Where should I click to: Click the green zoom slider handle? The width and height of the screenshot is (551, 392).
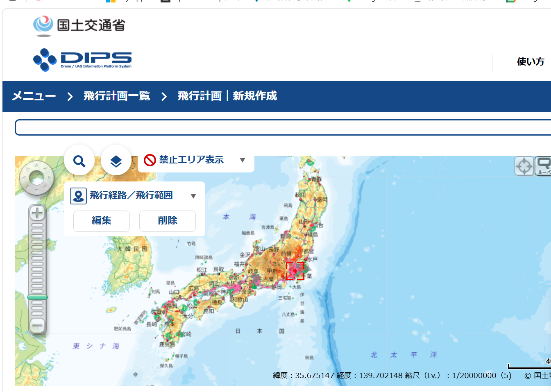point(37,297)
